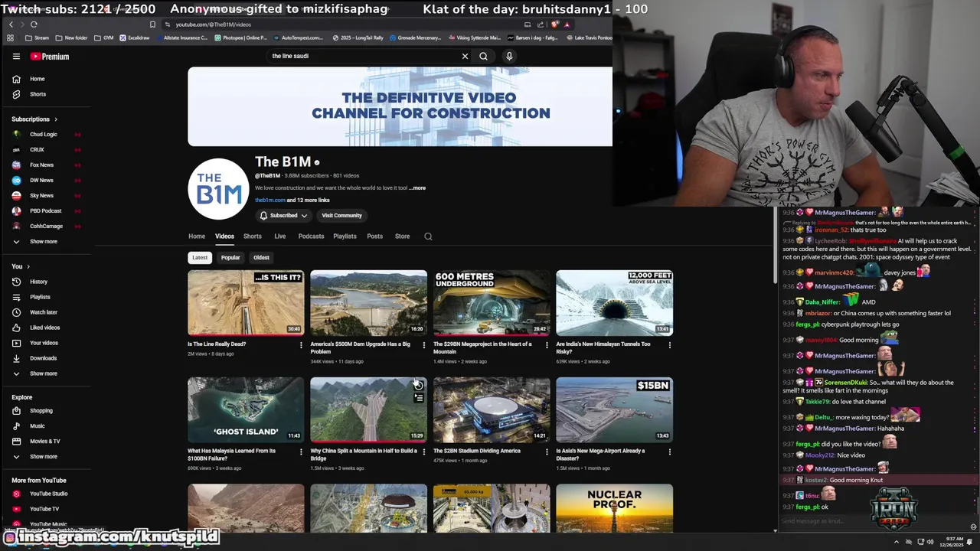Open Subscribed notification dropdown
980x551 pixels.
click(283, 215)
